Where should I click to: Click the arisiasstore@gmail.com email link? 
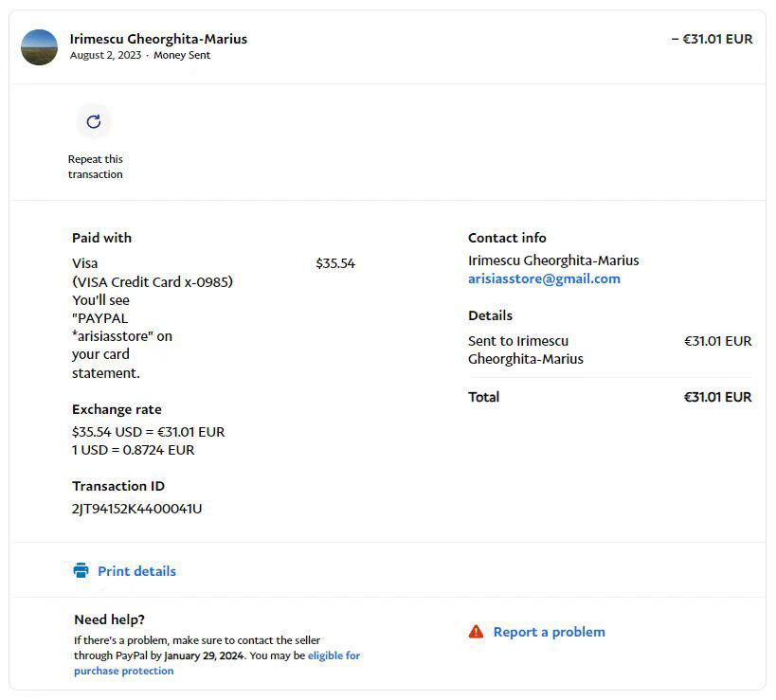coord(544,278)
